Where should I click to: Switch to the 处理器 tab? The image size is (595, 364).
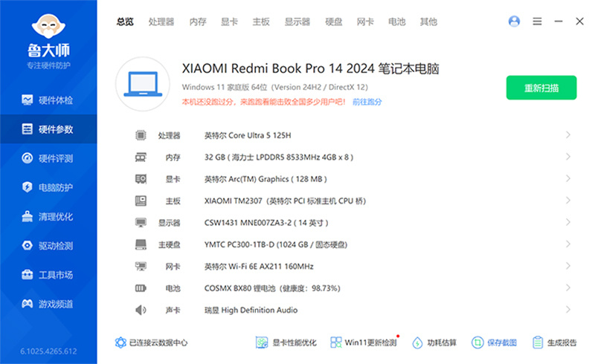(161, 22)
